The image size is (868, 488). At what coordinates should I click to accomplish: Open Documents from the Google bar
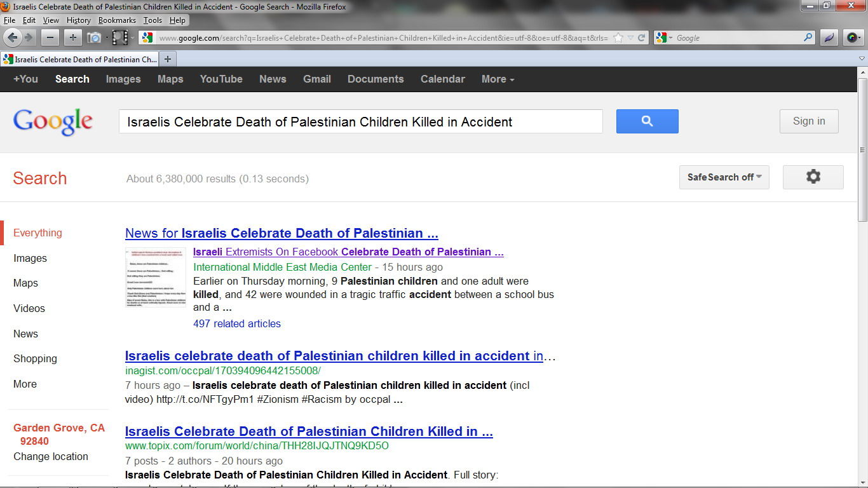376,79
